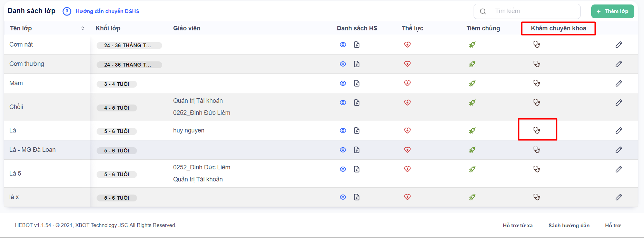
Task: Open vaccination records for Cơm nát class
Action: coord(472,44)
